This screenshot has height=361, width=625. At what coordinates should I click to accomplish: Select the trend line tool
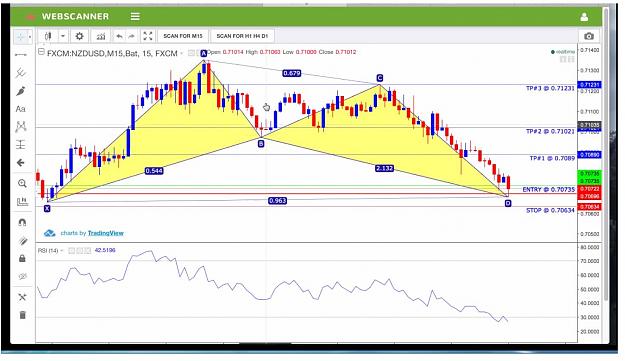coord(21,55)
